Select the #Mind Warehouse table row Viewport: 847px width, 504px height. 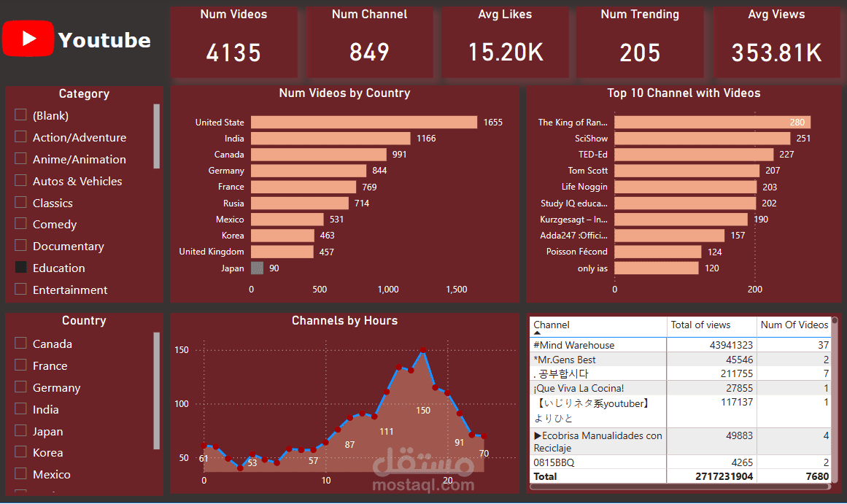pos(680,345)
